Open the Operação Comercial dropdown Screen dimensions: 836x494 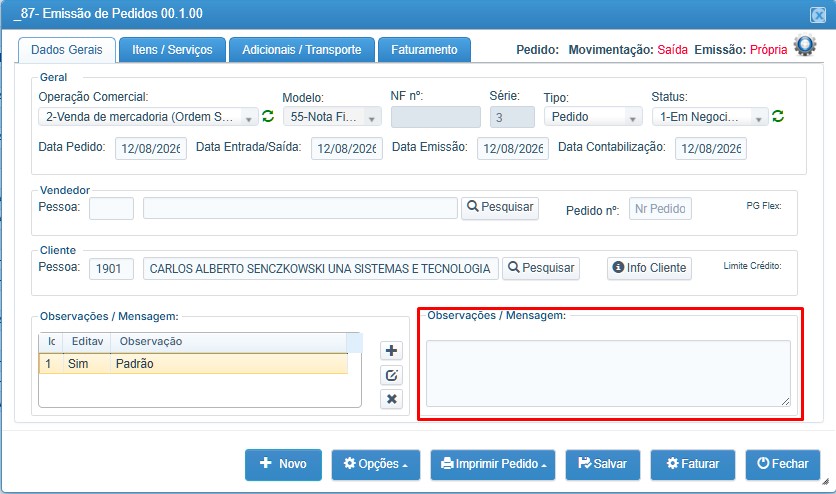pyautogui.click(x=148, y=117)
